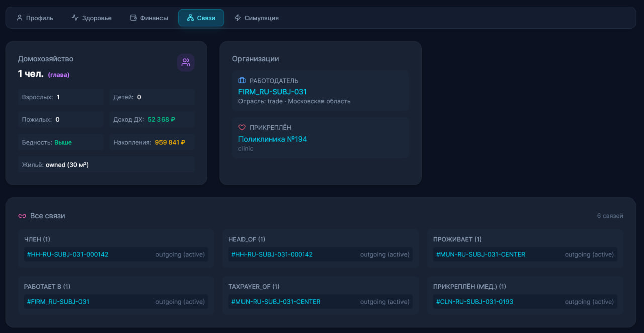Click the briefcase icon beside Работодатель
This screenshot has width=644, height=333.
pyautogui.click(x=242, y=81)
